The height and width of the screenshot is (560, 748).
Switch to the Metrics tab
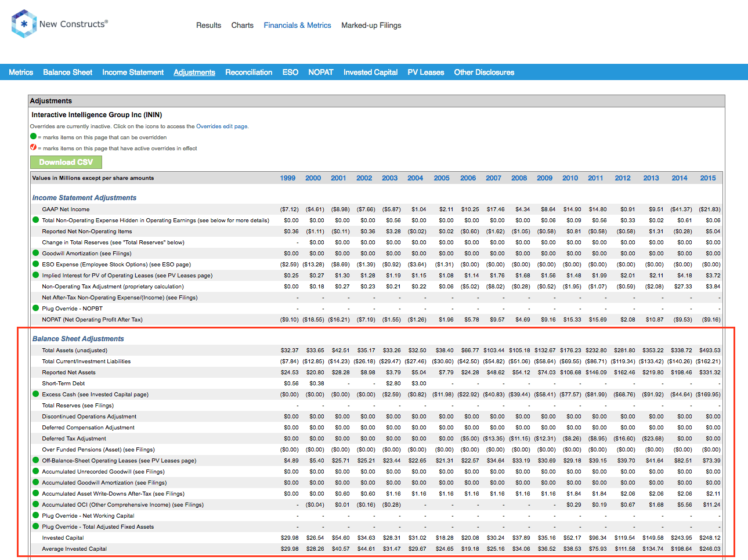click(21, 73)
